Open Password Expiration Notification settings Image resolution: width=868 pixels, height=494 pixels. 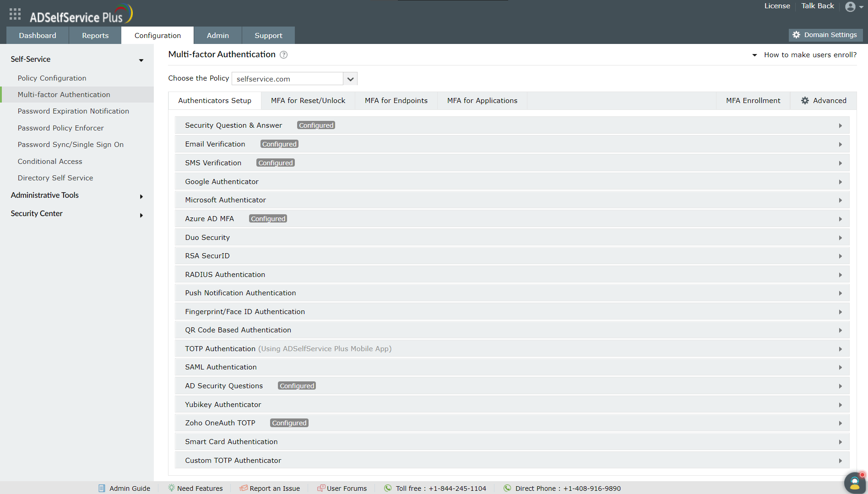73,111
